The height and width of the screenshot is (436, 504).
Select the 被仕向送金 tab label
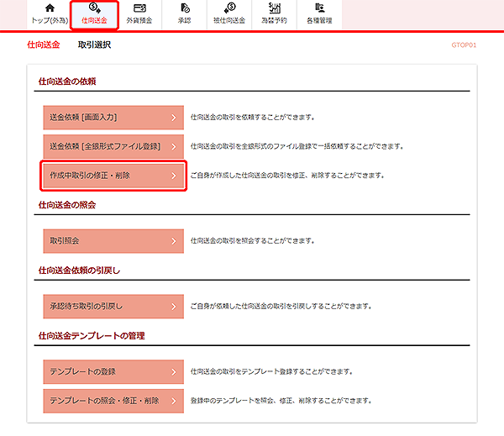click(229, 20)
